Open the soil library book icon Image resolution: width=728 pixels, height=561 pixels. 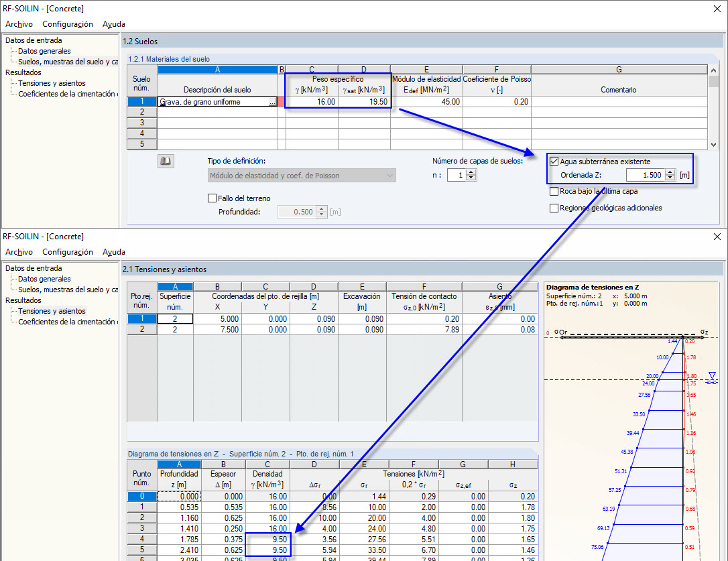pyautogui.click(x=165, y=161)
